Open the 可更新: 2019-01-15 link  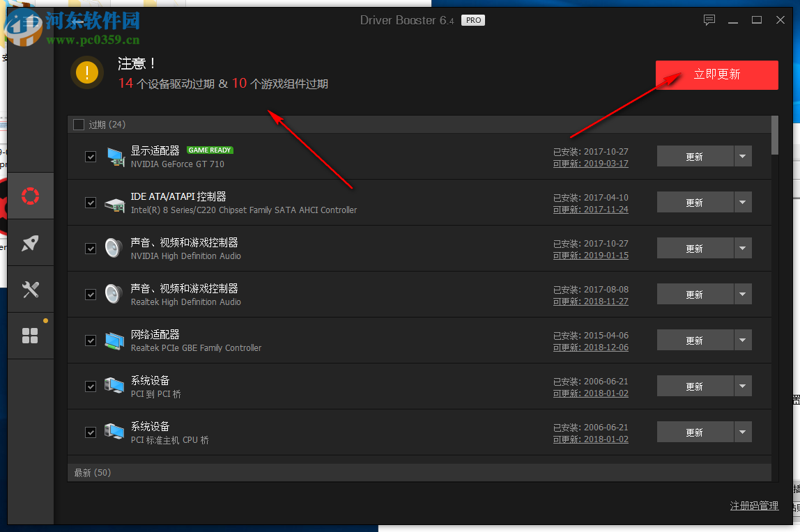click(x=591, y=256)
